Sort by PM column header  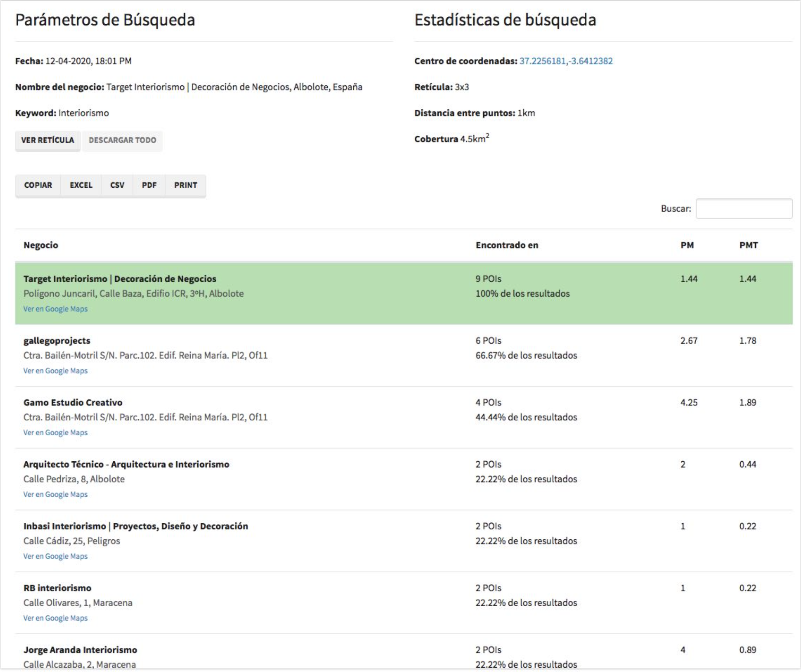click(x=687, y=245)
